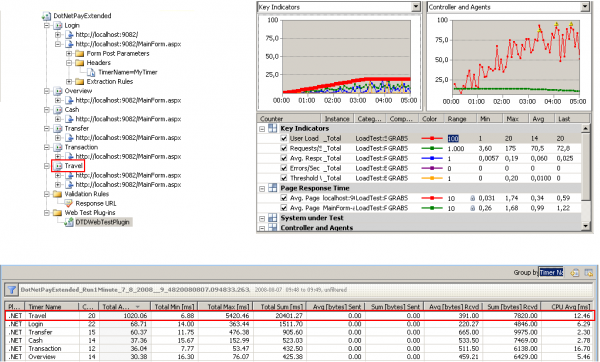Toggle the Avg. Page MainForm counter checkbox

284,208
